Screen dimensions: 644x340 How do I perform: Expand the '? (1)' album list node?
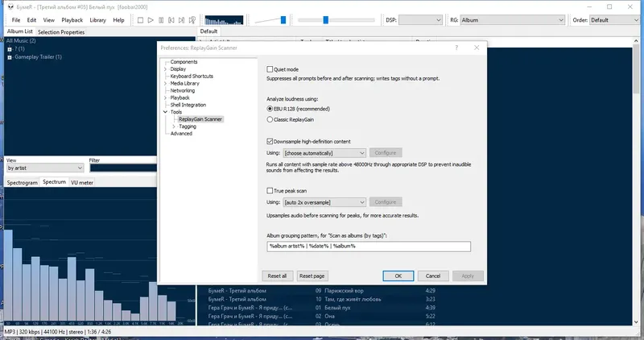point(10,49)
